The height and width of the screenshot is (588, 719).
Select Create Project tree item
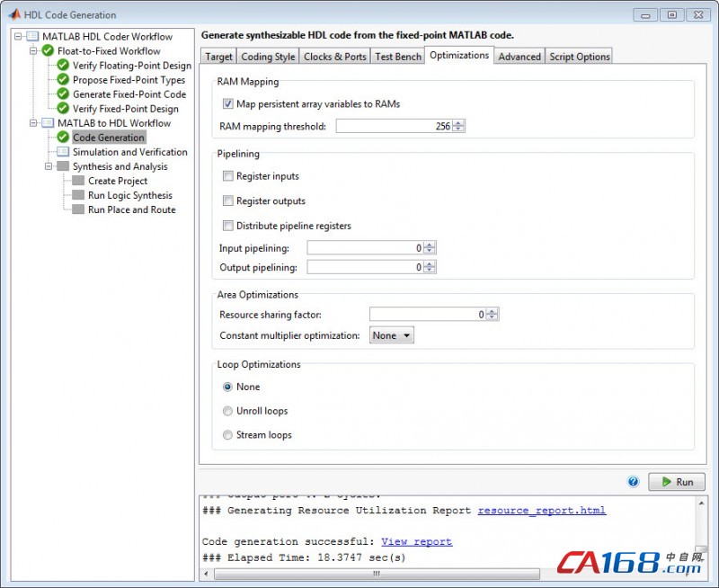[x=118, y=181]
